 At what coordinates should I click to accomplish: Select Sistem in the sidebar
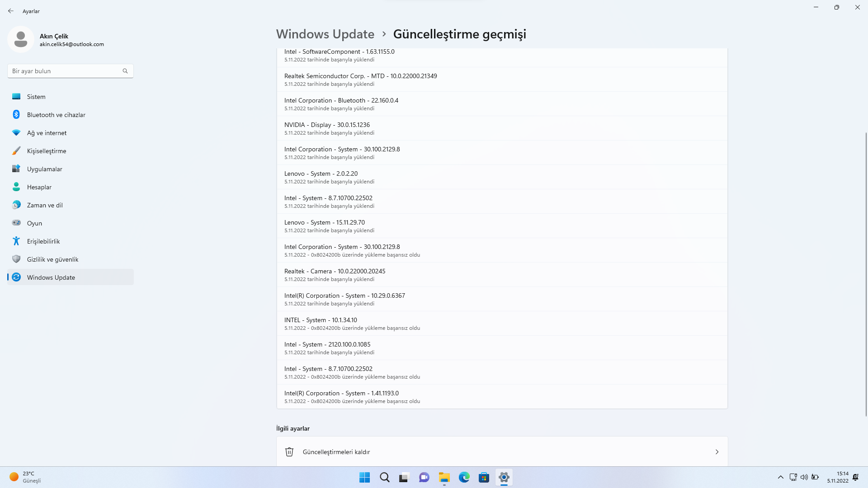[x=36, y=97]
